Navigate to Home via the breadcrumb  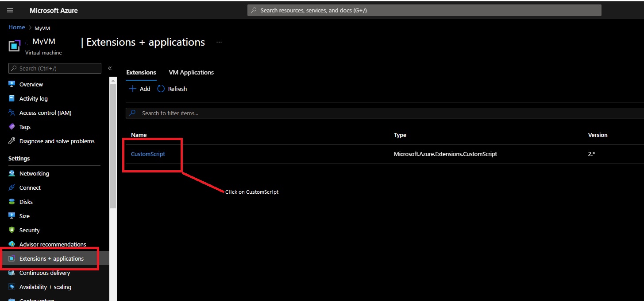(16, 27)
